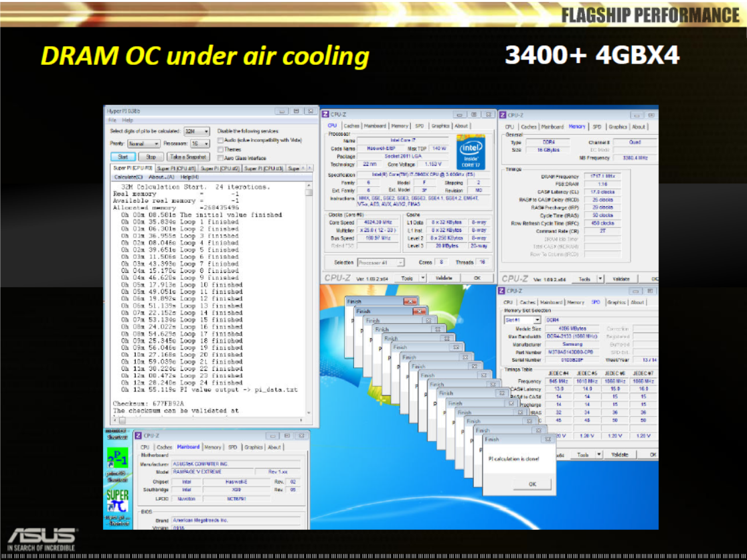Click the Z title icon of the SPD-tab CPU-Z window
Image resolution: width=747 pixels, height=560 pixels.
[x=501, y=290]
